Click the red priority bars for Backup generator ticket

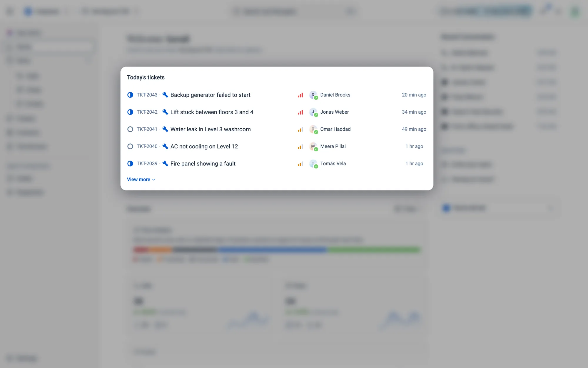click(x=300, y=95)
